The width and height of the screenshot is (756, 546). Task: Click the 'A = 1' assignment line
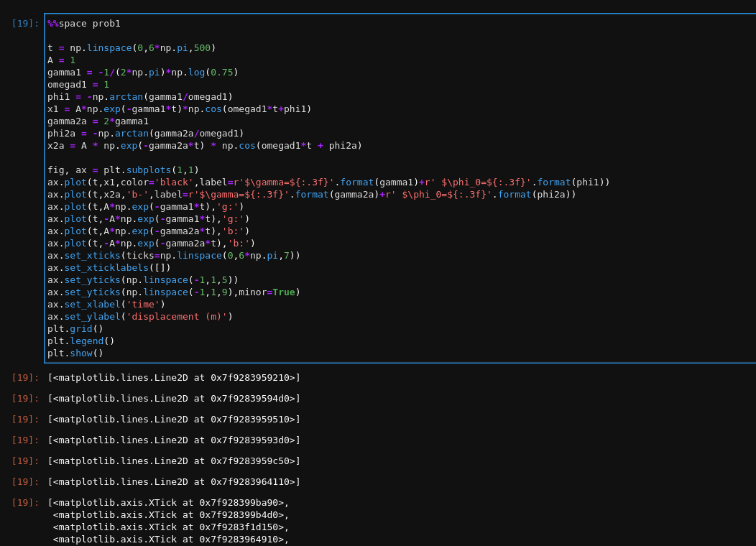tap(61, 60)
